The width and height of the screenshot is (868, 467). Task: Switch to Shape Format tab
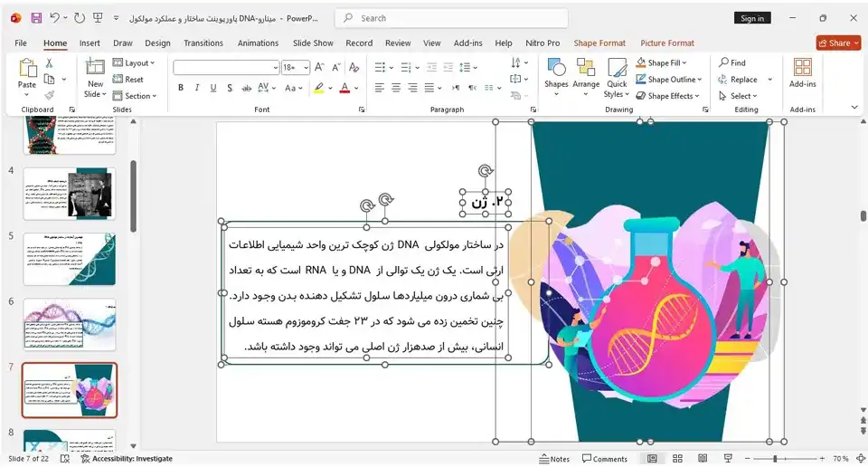[599, 43]
